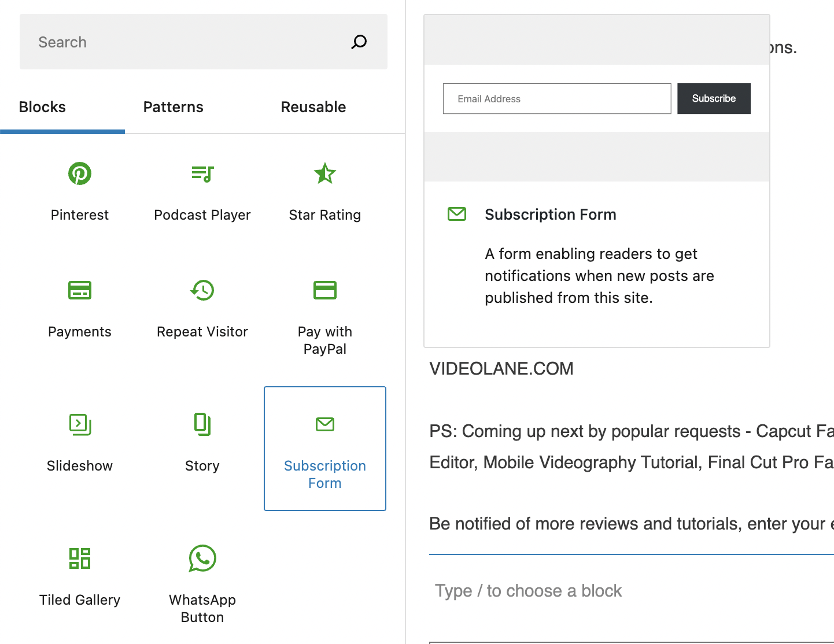
Task: Click the Subscribe button in preview
Action: point(714,98)
